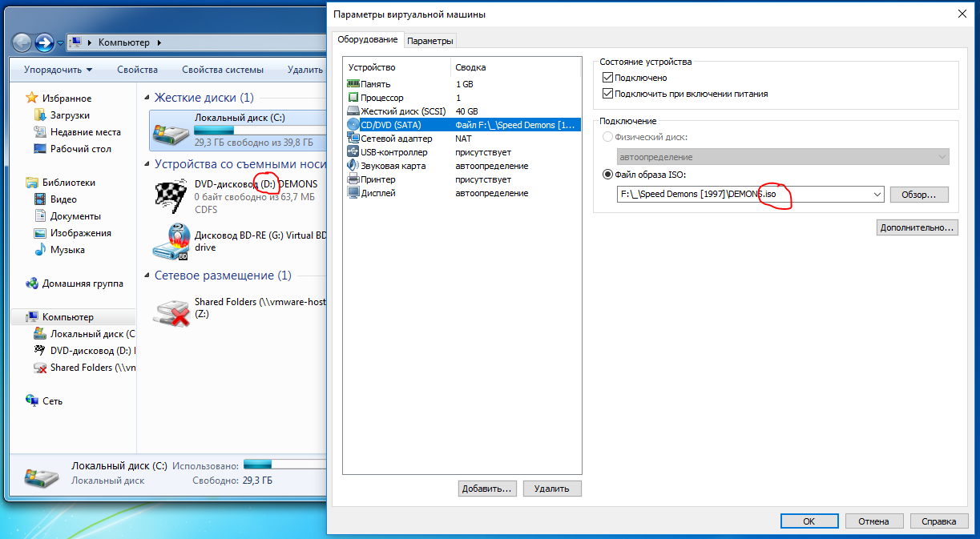980x539 pixels.
Task: Click the Домашняя группа icon
Action: [x=32, y=284]
